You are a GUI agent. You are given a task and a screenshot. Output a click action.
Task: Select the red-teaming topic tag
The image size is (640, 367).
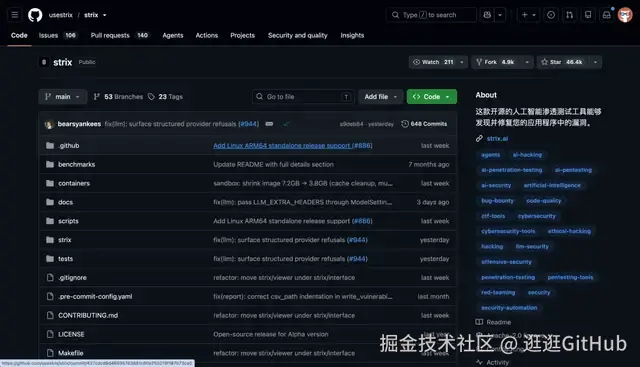[498, 292]
